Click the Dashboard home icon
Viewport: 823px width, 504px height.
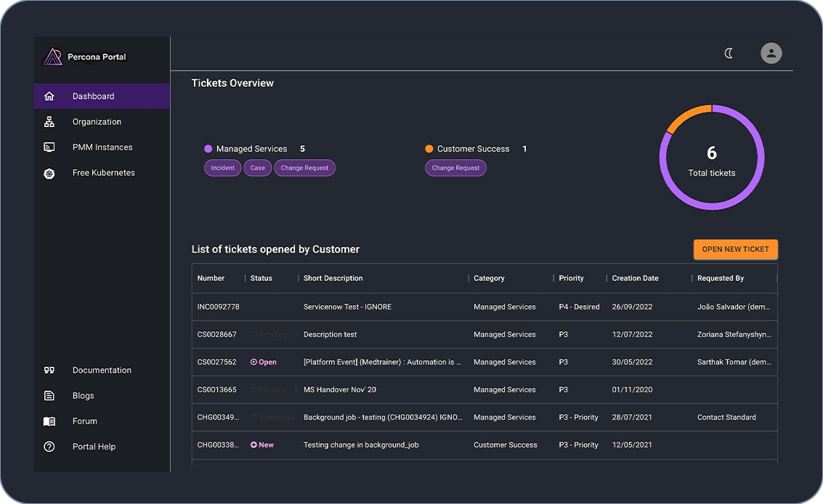tap(49, 97)
